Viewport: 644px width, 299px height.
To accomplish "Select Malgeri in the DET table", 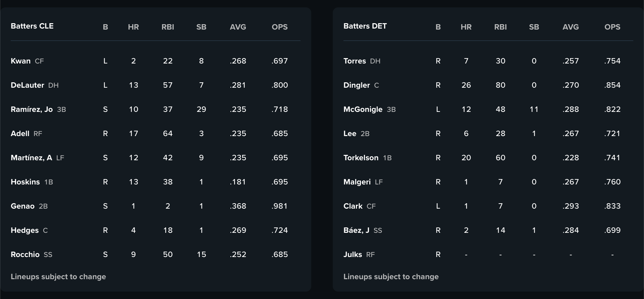I will 357,182.
